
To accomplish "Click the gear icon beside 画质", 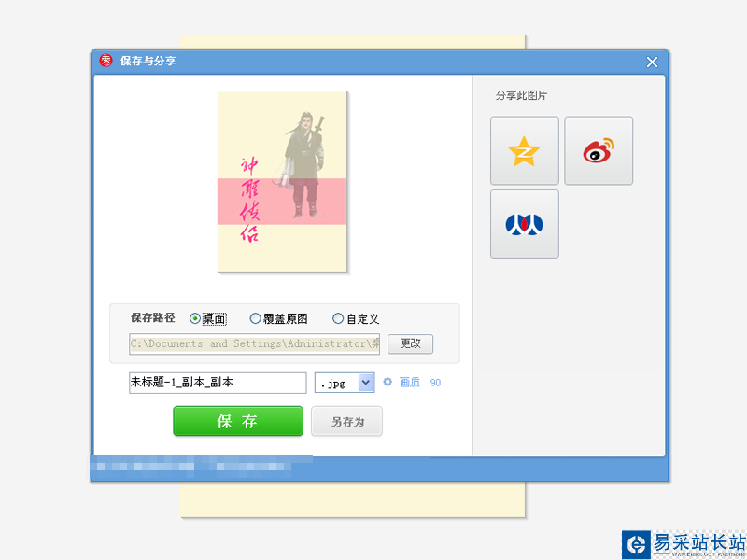I will [x=388, y=382].
